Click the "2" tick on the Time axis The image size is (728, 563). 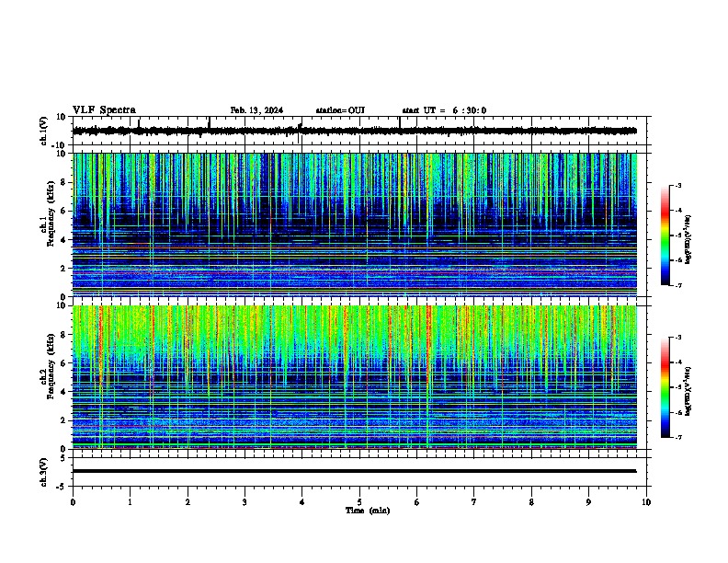188,502
